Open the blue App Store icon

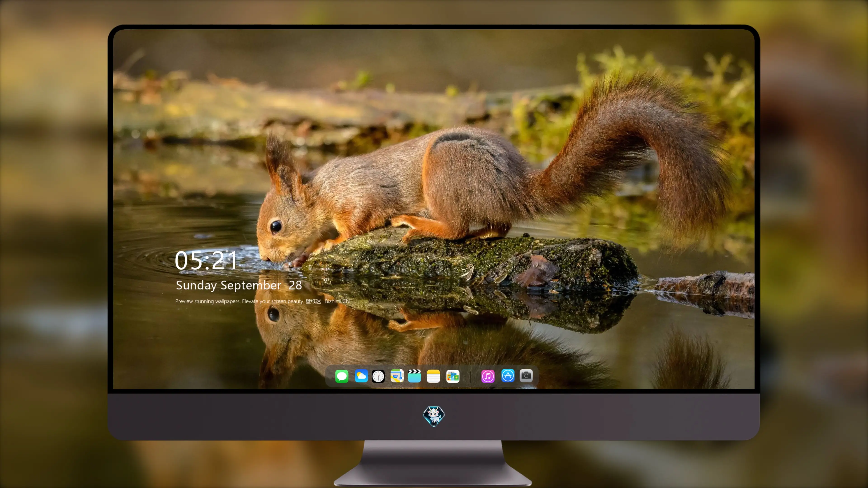point(508,375)
